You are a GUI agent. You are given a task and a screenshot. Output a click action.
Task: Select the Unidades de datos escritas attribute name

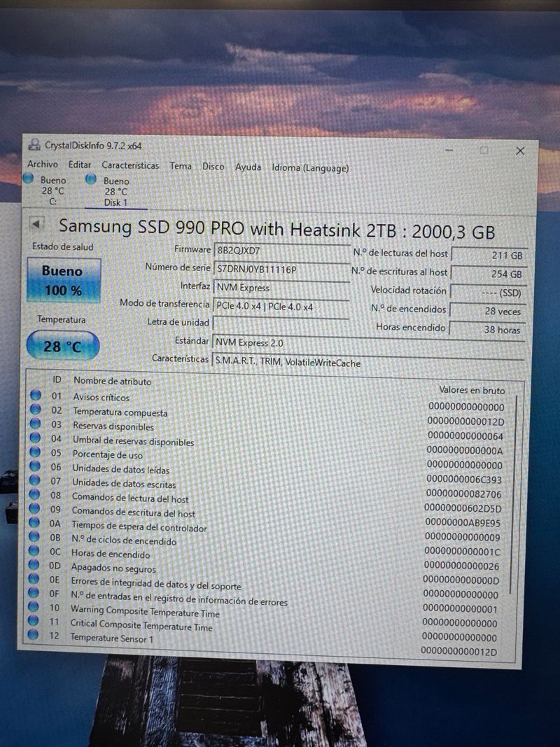point(124,484)
